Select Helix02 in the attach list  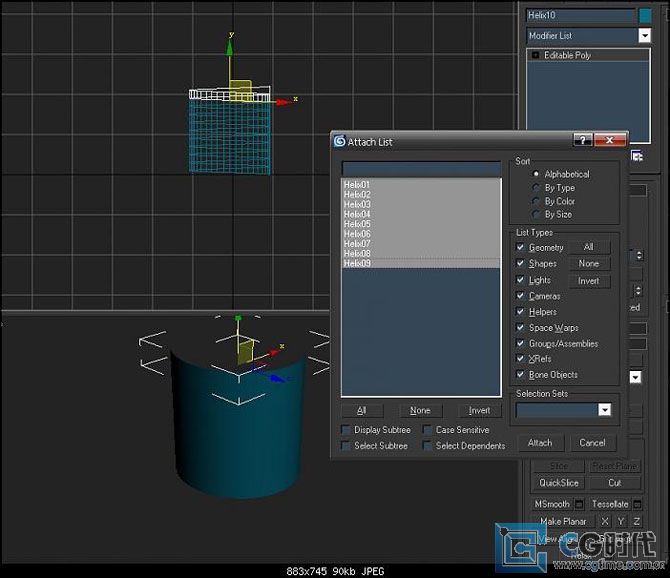421,194
